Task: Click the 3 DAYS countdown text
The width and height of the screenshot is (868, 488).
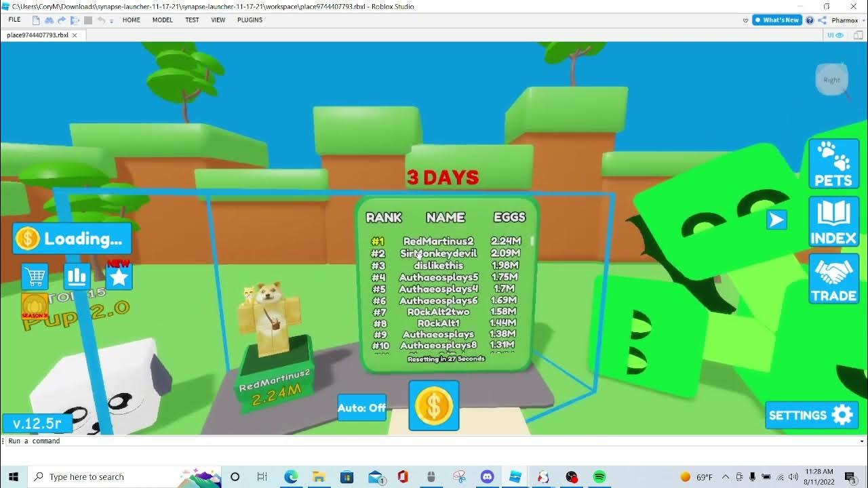Action: 443,178
